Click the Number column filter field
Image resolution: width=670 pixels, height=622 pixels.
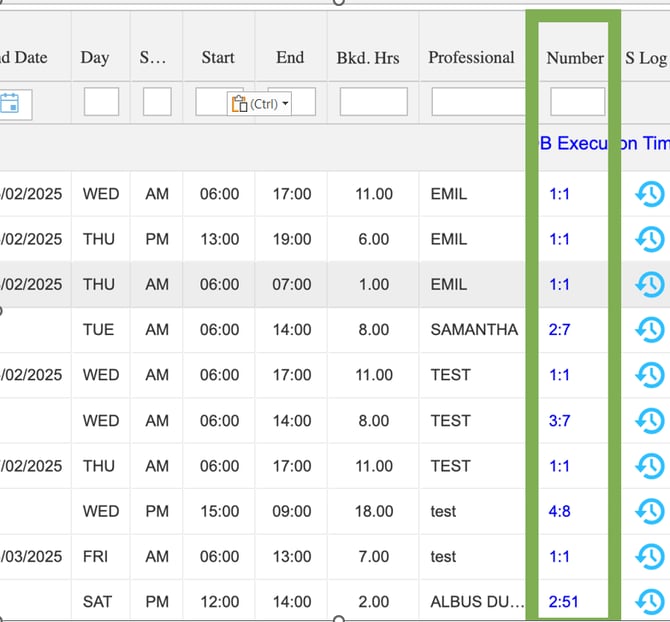pyautogui.click(x=577, y=102)
